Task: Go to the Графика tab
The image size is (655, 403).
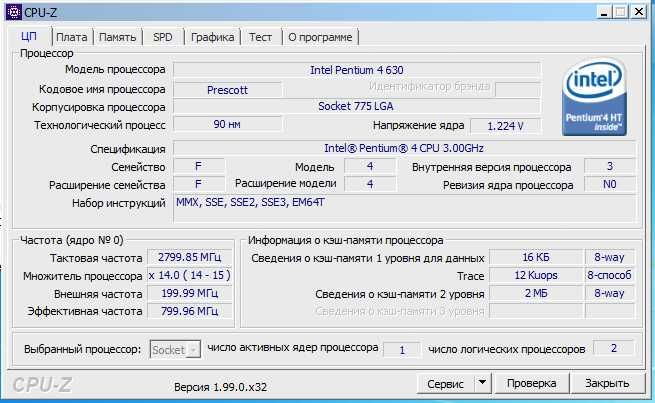Action: pos(212,37)
